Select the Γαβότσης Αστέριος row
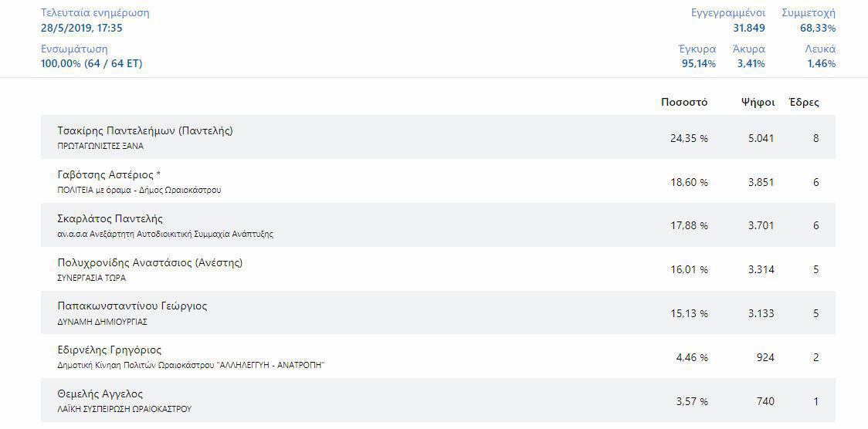The height and width of the screenshot is (429, 868). [109, 175]
